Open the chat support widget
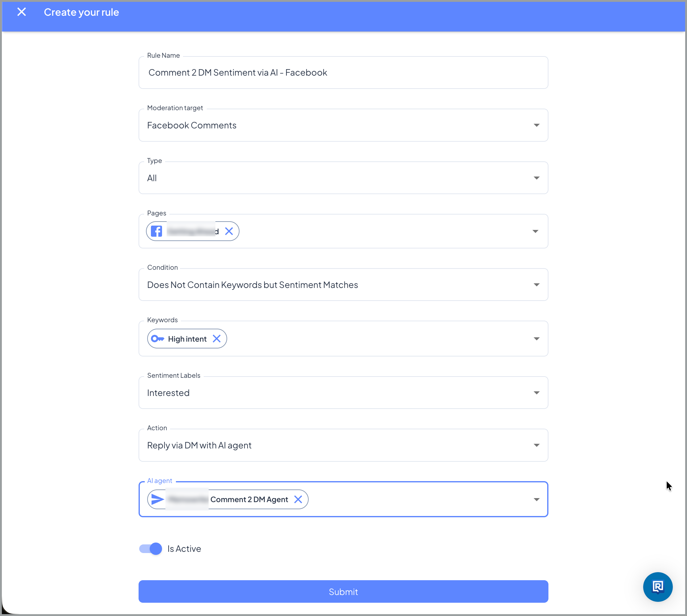 coord(658,587)
